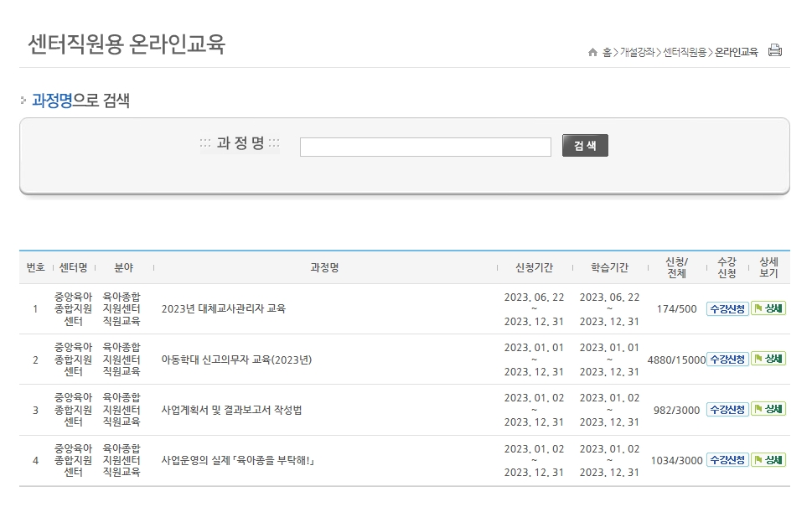812x507 pixels.
Task: Open 상세 details for 아동학대 신고의무자 교육
Action: (767, 359)
